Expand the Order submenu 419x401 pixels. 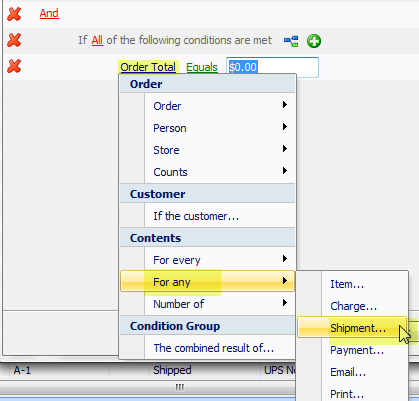click(x=208, y=106)
